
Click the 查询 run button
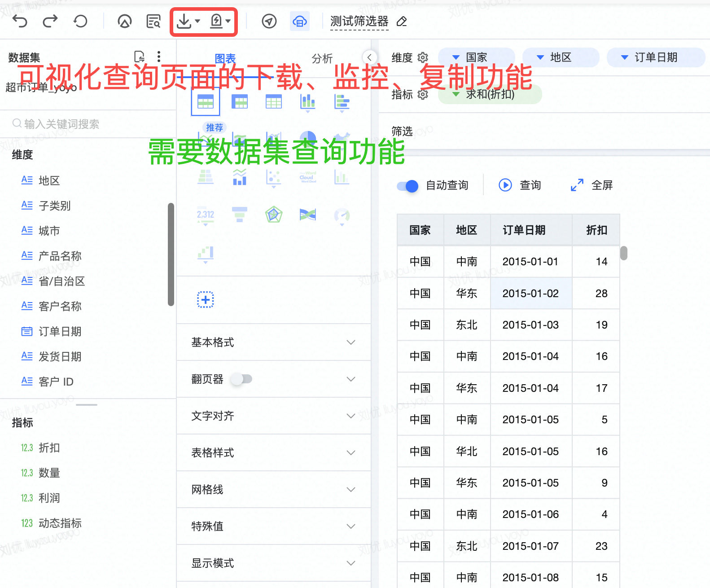click(520, 185)
